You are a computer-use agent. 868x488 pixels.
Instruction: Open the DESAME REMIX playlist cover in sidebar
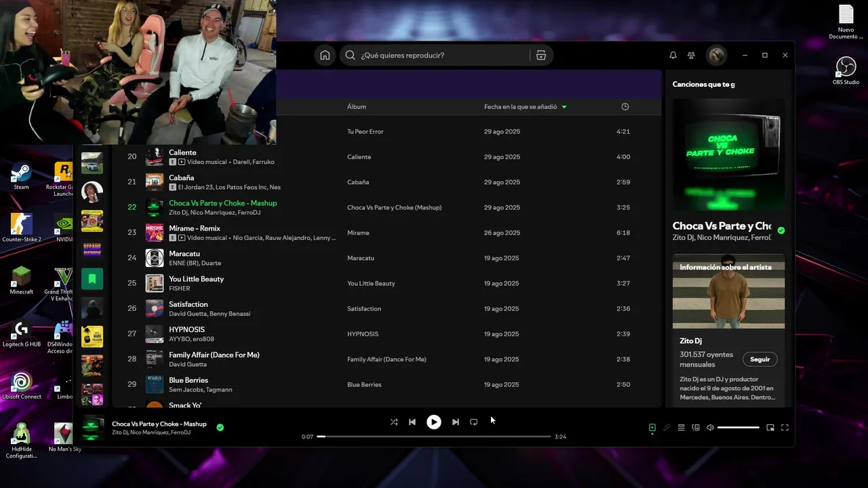(x=92, y=249)
